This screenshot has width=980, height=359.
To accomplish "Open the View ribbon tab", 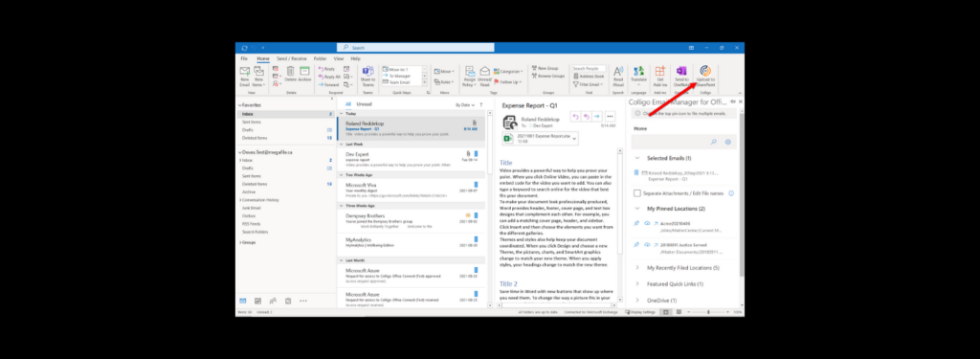I will (x=339, y=58).
